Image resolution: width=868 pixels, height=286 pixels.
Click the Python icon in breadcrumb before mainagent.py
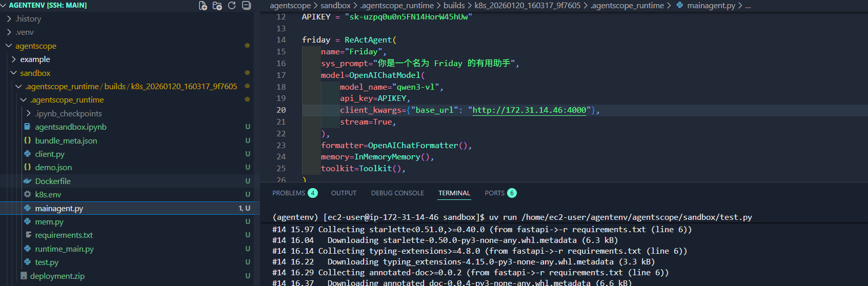tap(680, 5)
